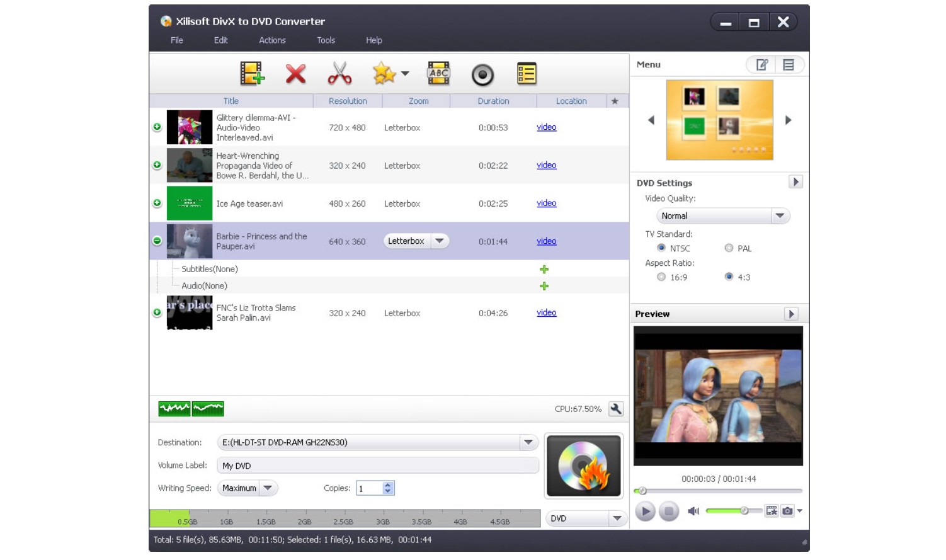Open video link for Heart-Wrenching Propaganda
Screen dimensions: 946x560
coord(547,165)
